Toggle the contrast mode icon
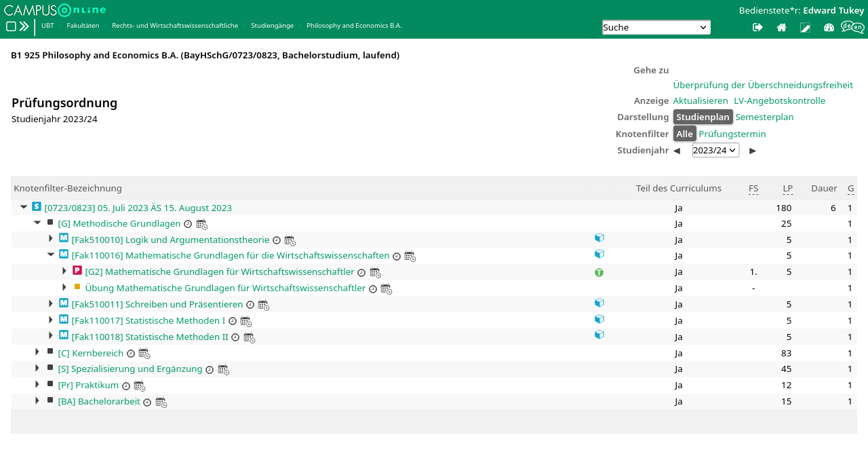This screenshot has width=868, height=469. click(x=805, y=27)
